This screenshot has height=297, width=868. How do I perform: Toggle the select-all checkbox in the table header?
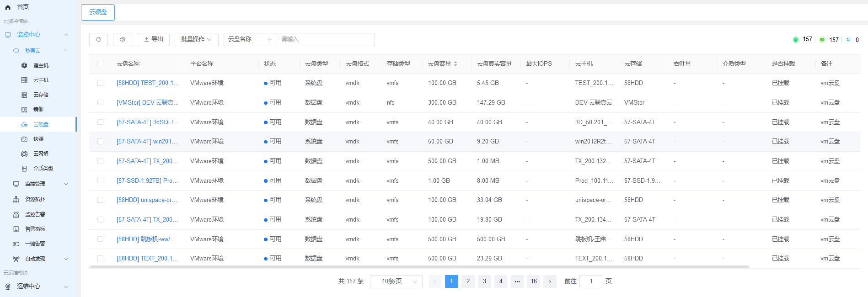coord(100,64)
